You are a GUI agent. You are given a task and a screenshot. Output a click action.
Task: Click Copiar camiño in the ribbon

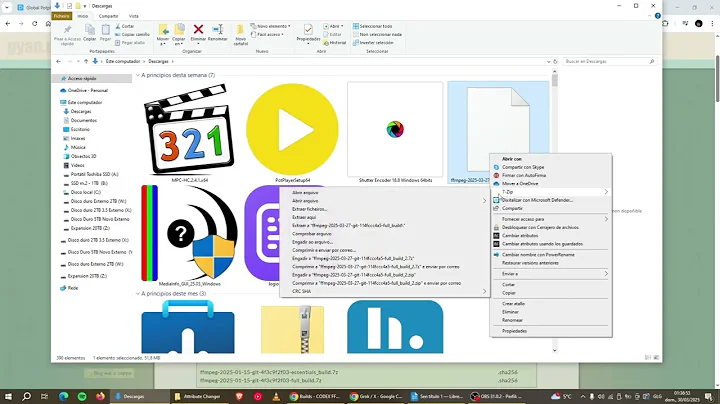[x=132, y=34]
